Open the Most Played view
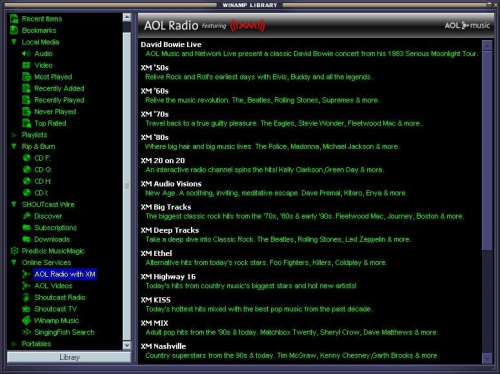The height and width of the screenshot is (374, 500). 53,77
